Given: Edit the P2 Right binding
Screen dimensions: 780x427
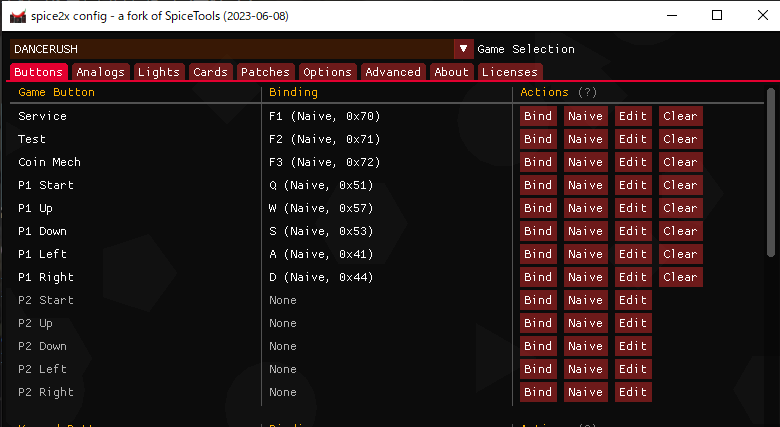Looking at the screenshot, I should [x=632, y=392].
